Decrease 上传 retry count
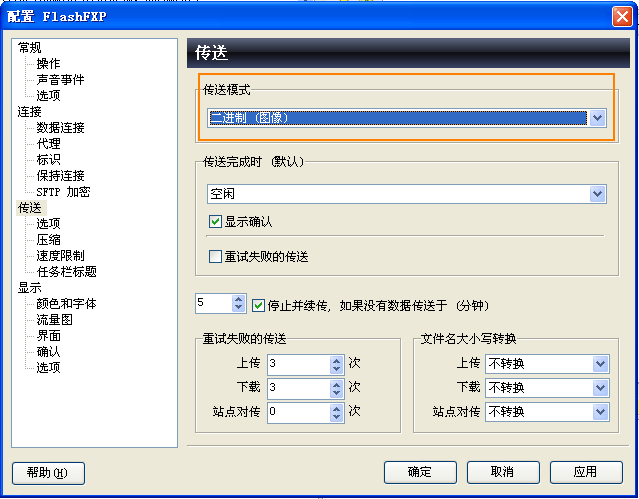 tap(336, 369)
